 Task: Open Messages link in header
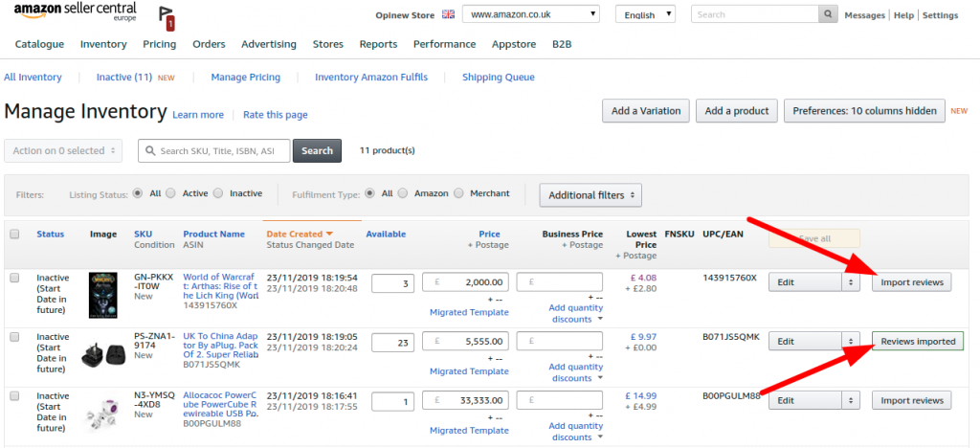click(864, 15)
